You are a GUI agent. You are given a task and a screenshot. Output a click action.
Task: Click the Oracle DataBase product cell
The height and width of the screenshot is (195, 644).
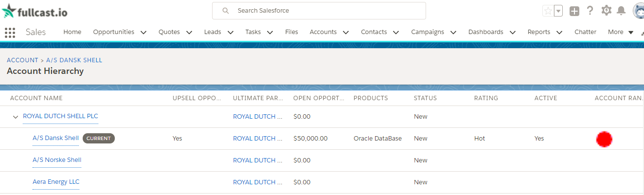tap(378, 139)
